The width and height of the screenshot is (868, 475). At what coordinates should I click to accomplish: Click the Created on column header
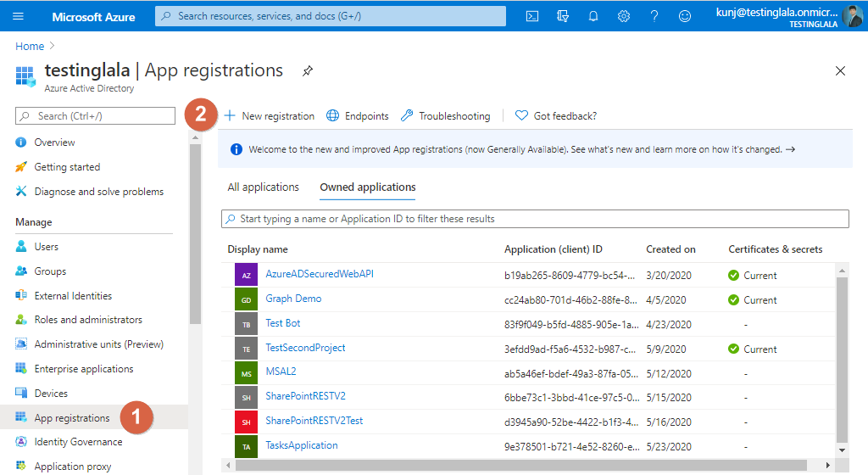(670, 249)
